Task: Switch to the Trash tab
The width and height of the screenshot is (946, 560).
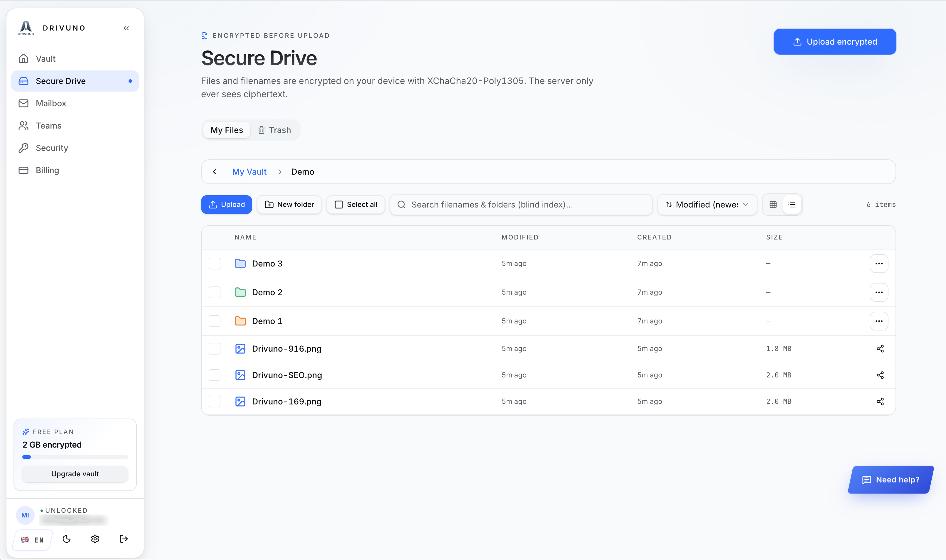Action: click(274, 130)
